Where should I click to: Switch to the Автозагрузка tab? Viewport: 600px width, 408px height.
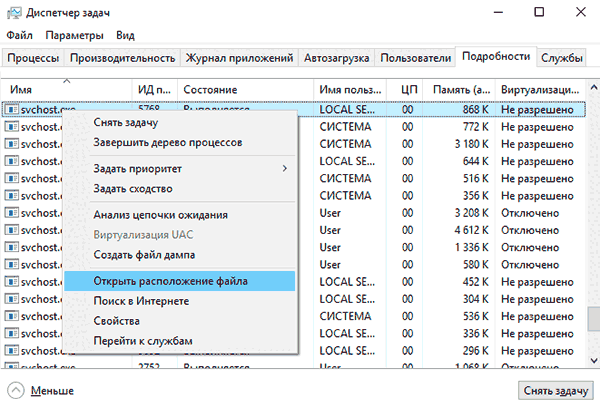(x=336, y=58)
